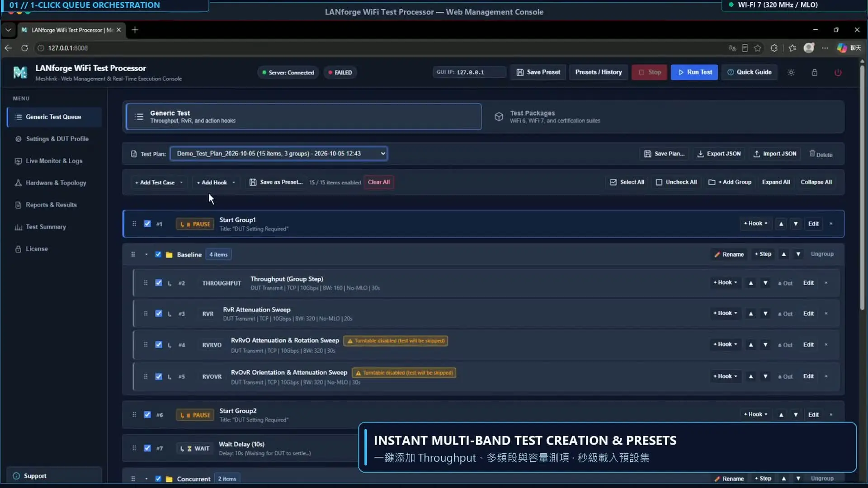Reload the browser page
Image resolution: width=868 pixels, height=488 pixels.
click(x=24, y=48)
